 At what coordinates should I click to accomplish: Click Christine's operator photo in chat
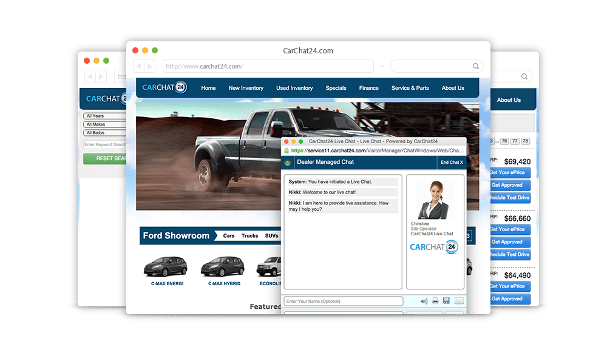434,200
